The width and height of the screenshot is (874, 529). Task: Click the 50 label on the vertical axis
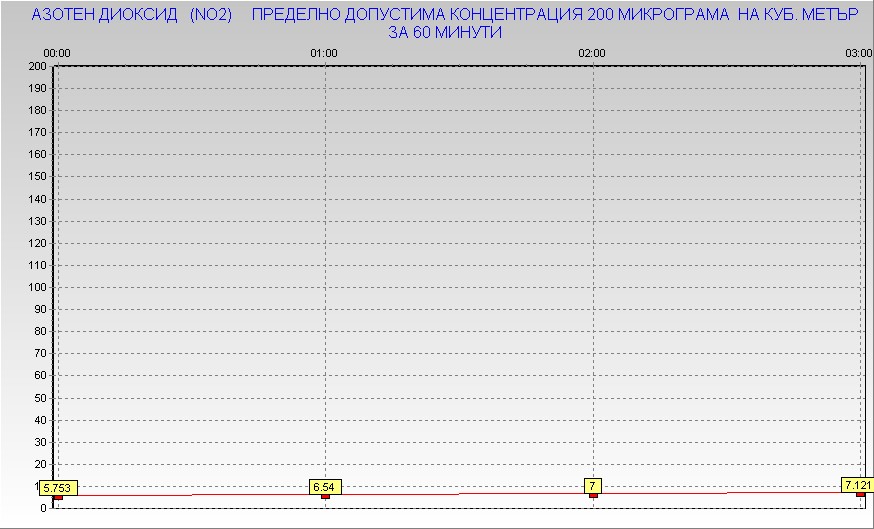(x=41, y=398)
